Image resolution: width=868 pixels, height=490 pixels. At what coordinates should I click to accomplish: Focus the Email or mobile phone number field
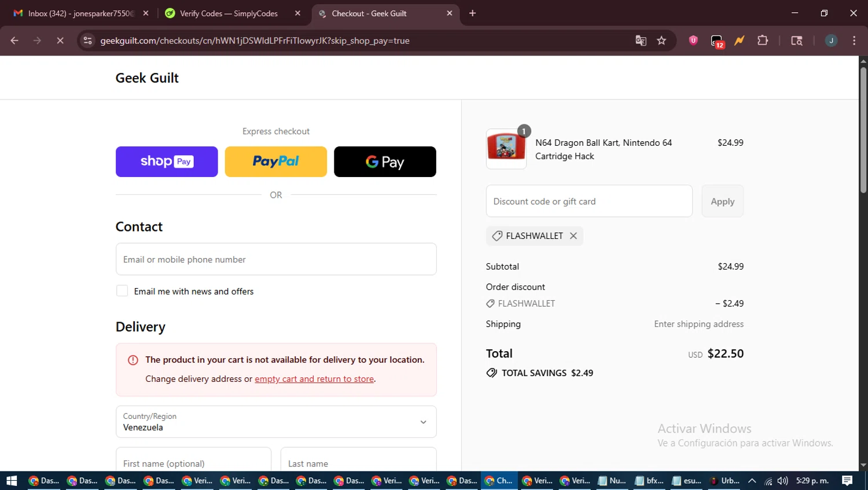(276, 259)
